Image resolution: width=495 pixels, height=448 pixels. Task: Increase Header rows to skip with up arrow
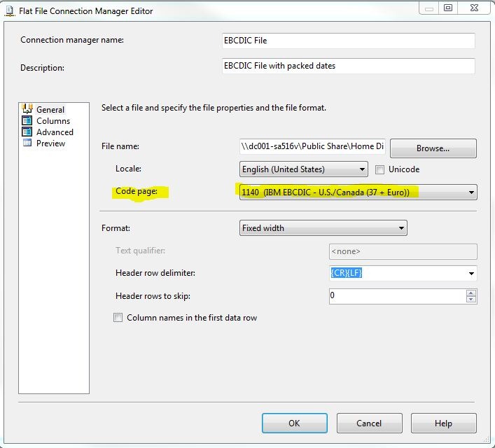pyautogui.click(x=471, y=293)
